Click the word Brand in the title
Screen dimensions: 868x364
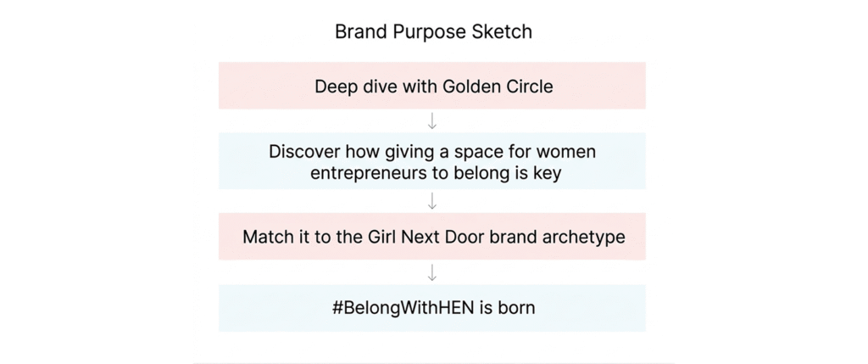coord(361,31)
